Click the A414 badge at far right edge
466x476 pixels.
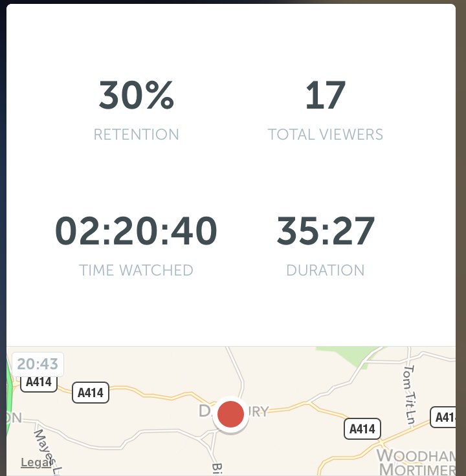coord(443,417)
